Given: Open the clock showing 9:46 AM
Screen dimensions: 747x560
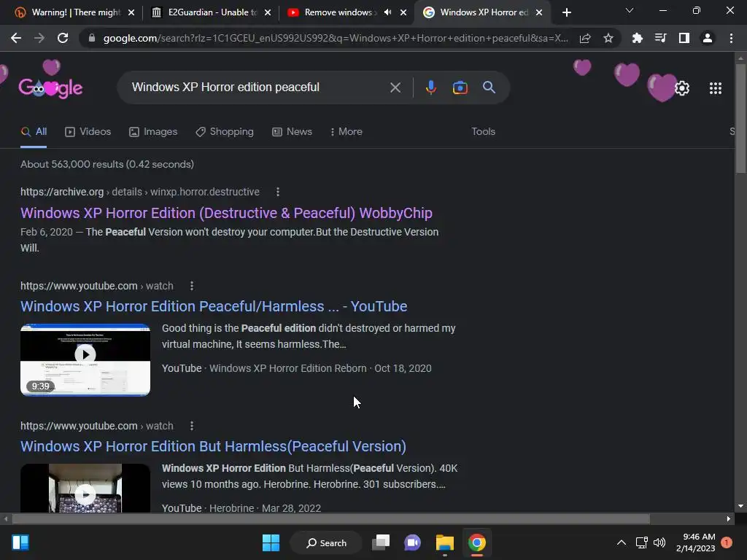Looking at the screenshot, I should pyautogui.click(x=695, y=542).
